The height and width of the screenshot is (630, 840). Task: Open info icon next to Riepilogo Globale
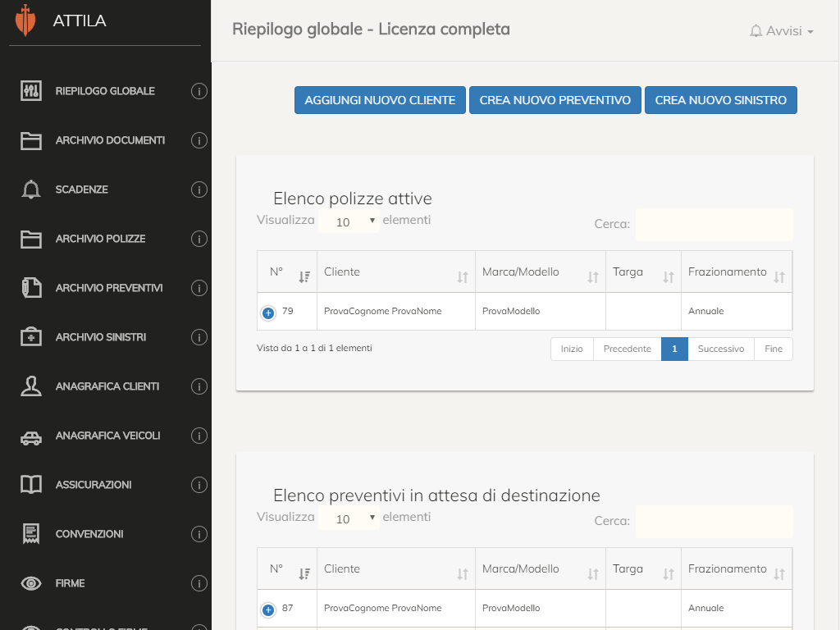tap(199, 91)
